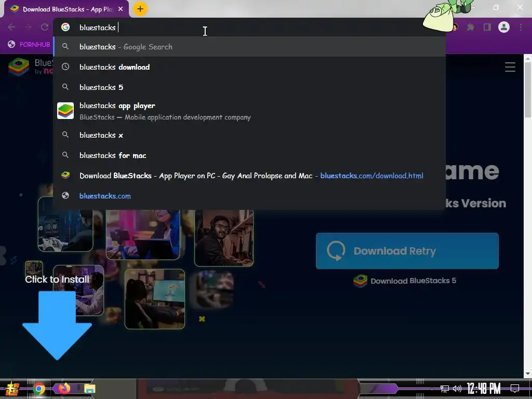Open the volume speaker tray icon
Viewport: 532px width, 399px height.
pos(457,389)
